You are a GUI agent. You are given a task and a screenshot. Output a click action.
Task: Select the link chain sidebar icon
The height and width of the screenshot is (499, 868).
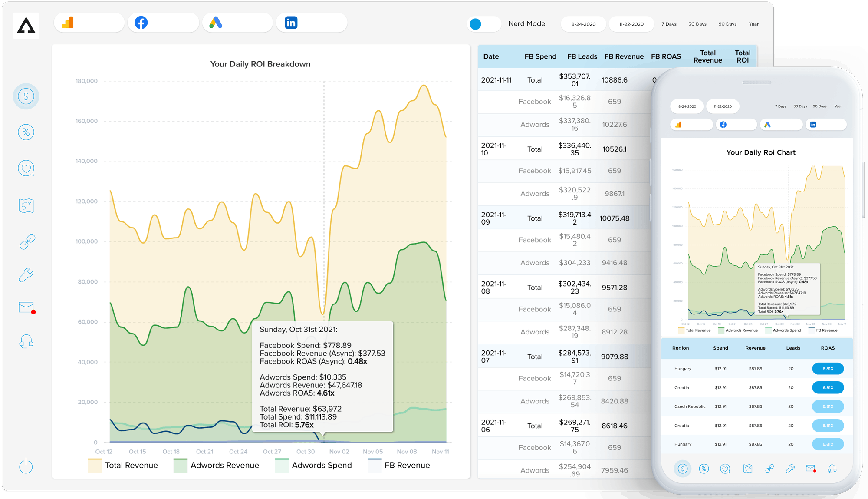click(x=27, y=241)
